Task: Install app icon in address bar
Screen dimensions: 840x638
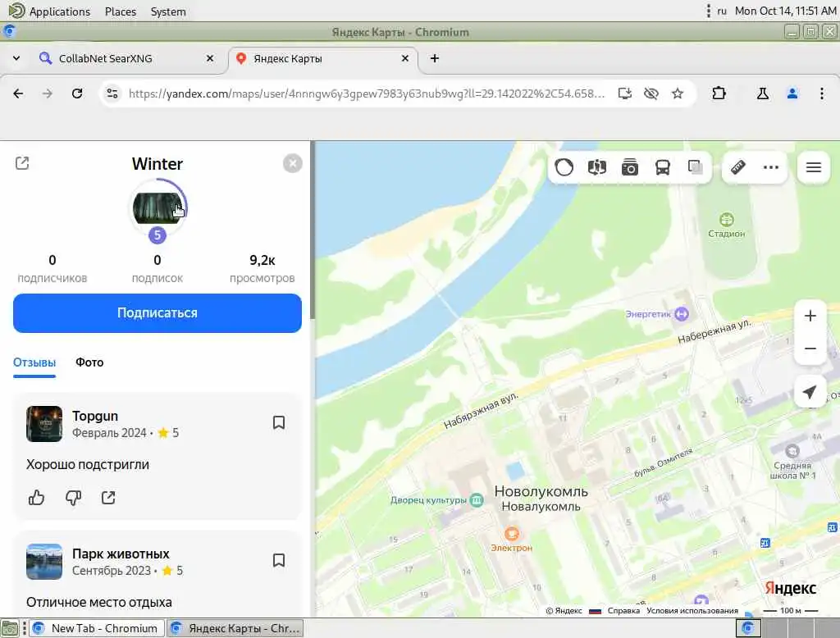Action: (624, 93)
